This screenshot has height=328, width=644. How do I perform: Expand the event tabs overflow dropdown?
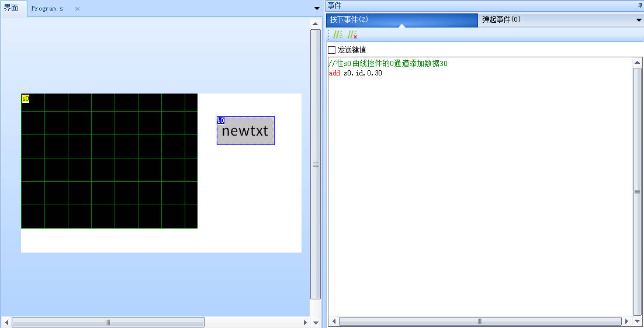[638, 20]
